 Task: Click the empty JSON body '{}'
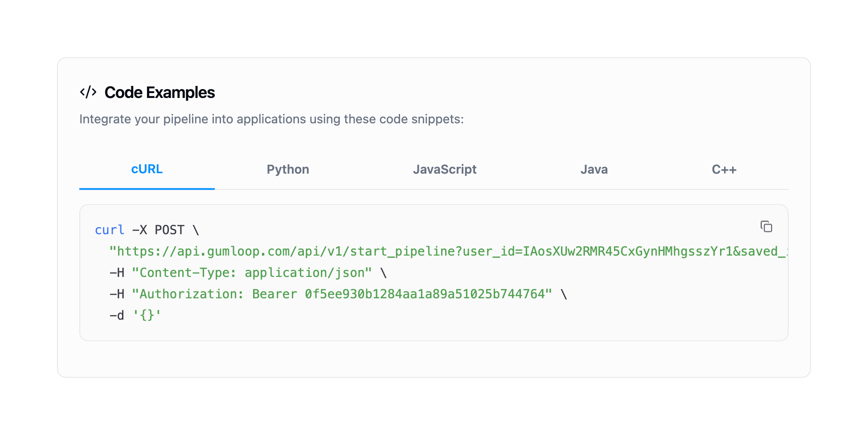click(x=147, y=316)
